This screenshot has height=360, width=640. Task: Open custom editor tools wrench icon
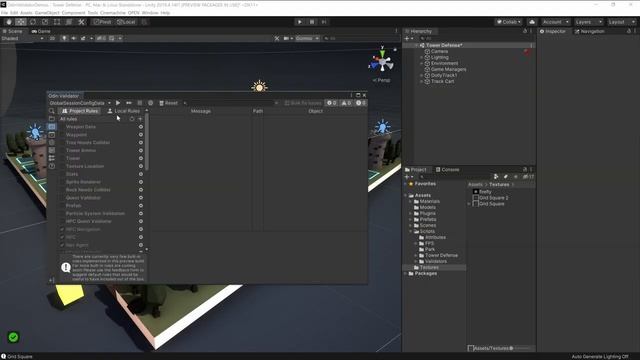pos(81,22)
